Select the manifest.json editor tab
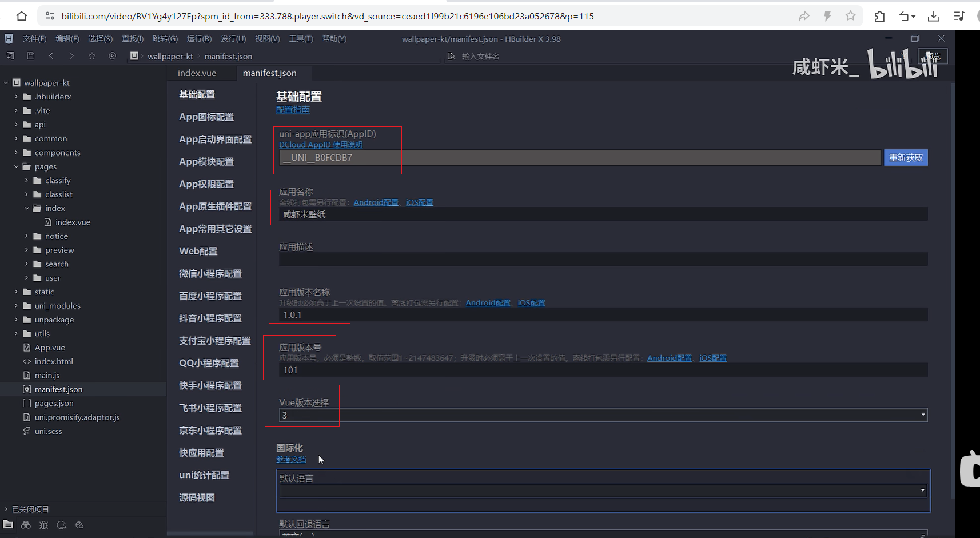980x538 pixels. pos(270,73)
